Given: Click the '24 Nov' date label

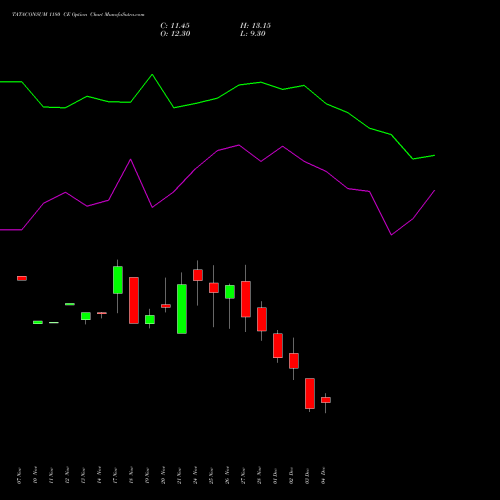Looking at the screenshot, I should pyautogui.click(x=195, y=476).
